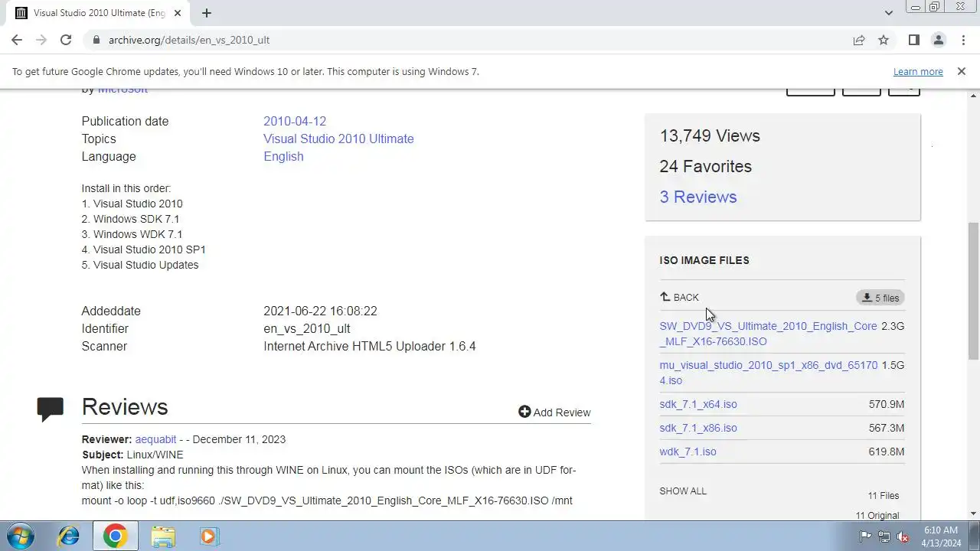980x551 pixels.
Task: Download wdk_7.1.iso
Action: point(688,452)
